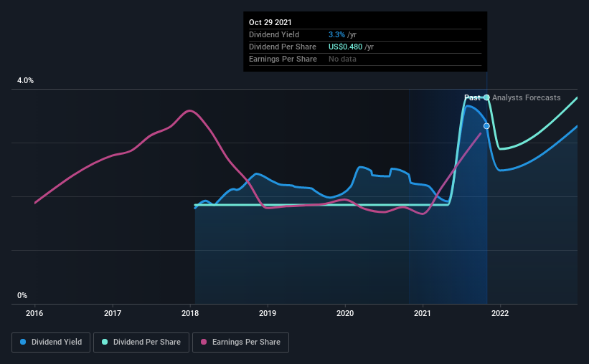Click the pink Earnings Per Share legend dot
This screenshot has width=589, height=364.
(204, 342)
